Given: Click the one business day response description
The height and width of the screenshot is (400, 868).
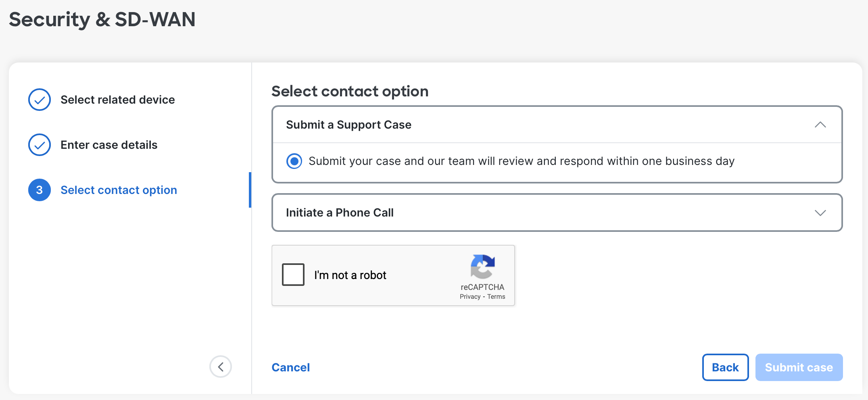Looking at the screenshot, I should tap(521, 161).
